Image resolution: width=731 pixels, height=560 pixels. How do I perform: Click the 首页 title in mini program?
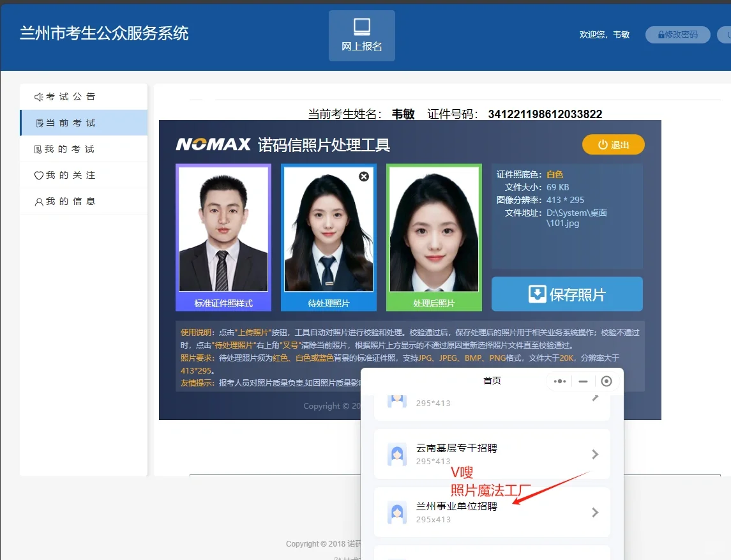pos(492,381)
